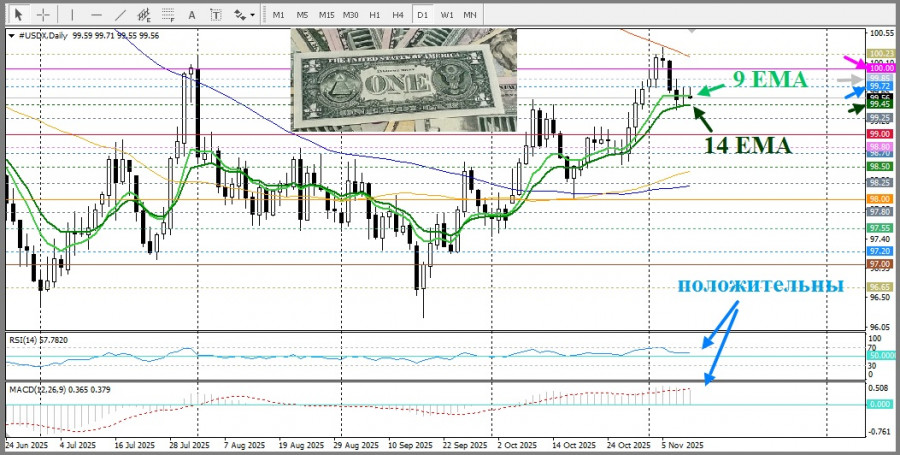Image resolution: width=900 pixels, height=455 pixels.
Task: Click the 96.65 price level label
Action: coord(880,286)
